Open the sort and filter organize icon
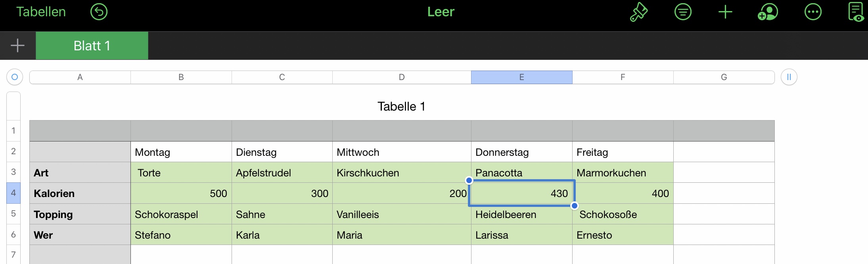 pyautogui.click(x=683, y=12)
